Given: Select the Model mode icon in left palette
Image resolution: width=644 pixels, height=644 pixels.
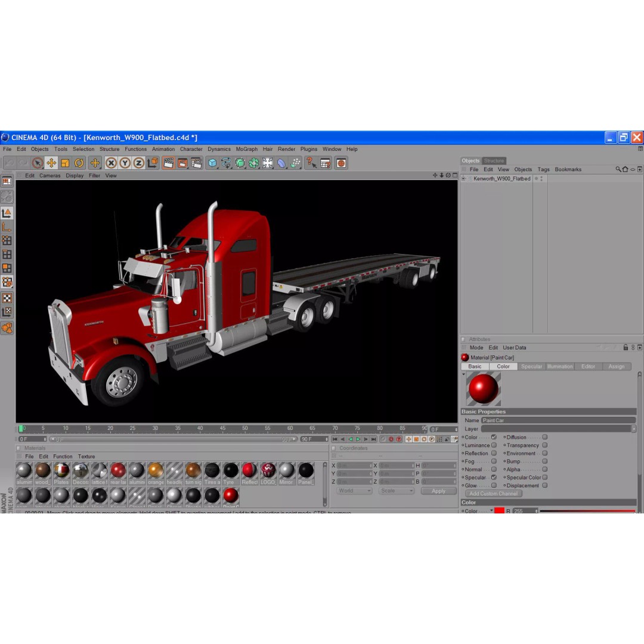Looking at the screenshot, I should [7, 213].
